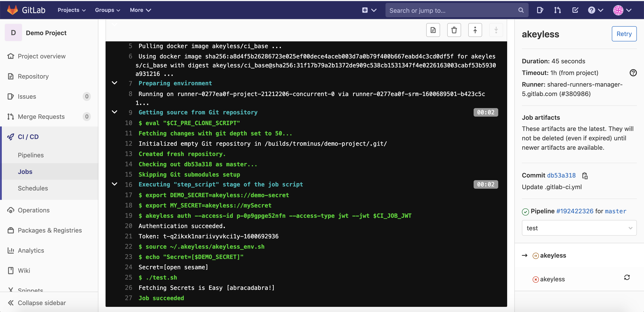Open To-Do list icon in navbar

(x=575, y=10)
